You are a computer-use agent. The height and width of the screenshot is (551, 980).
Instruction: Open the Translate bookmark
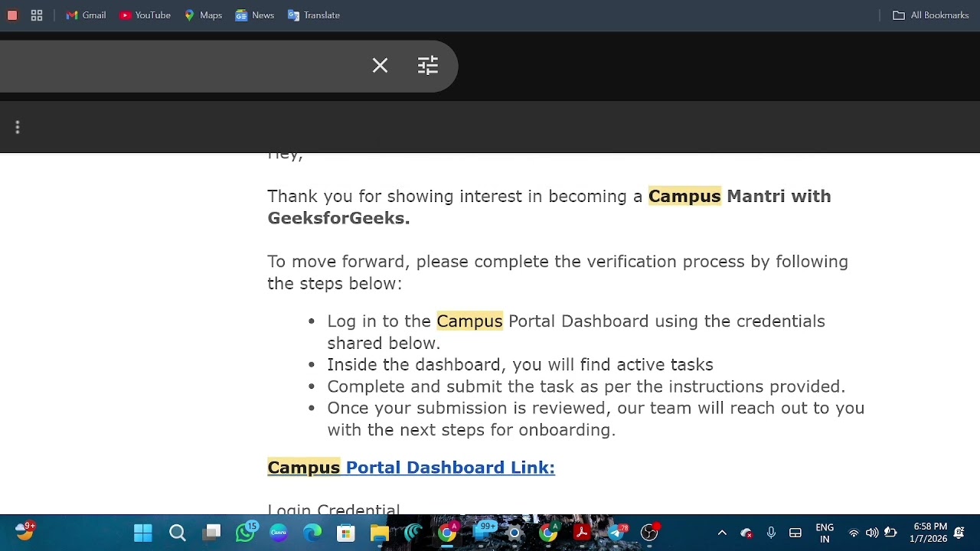(x=314, y=15)
